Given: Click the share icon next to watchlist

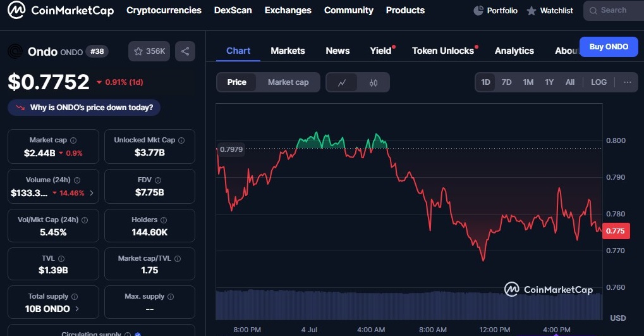Looking at the screenshot, I should pyautogui.click(x=185, y=51).
